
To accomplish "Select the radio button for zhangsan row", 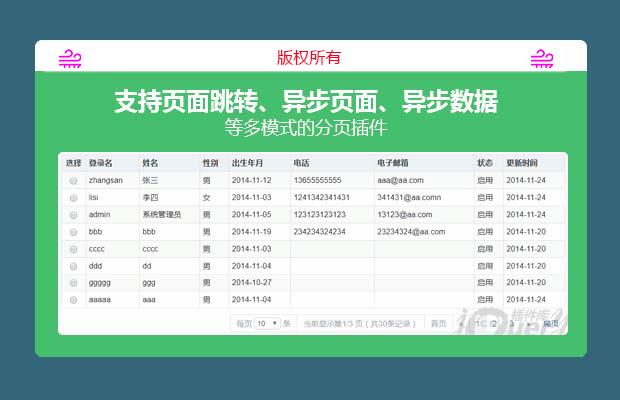I will [73, 181].
